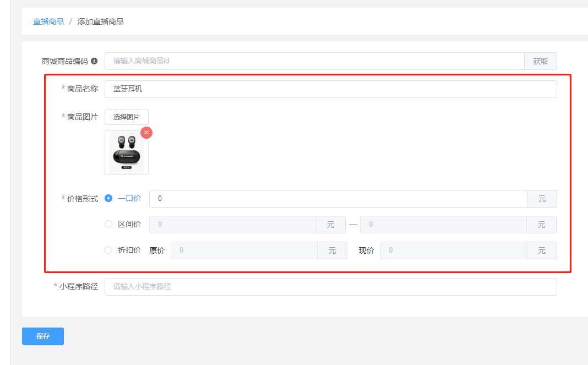Click the Bluetooth earphone product thumbnail

[x=127, y=152]
